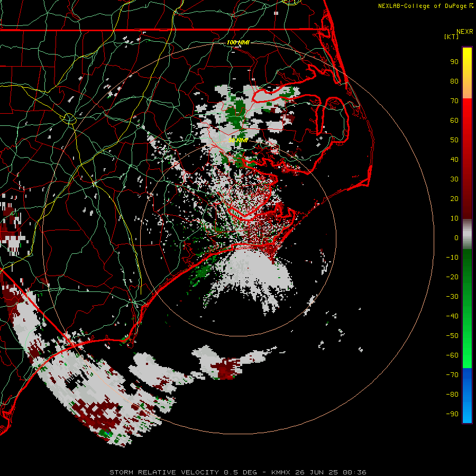This screenshot has width=476, height=476.
Task: Click the 0 knot scale label
Action: [456, 238]
